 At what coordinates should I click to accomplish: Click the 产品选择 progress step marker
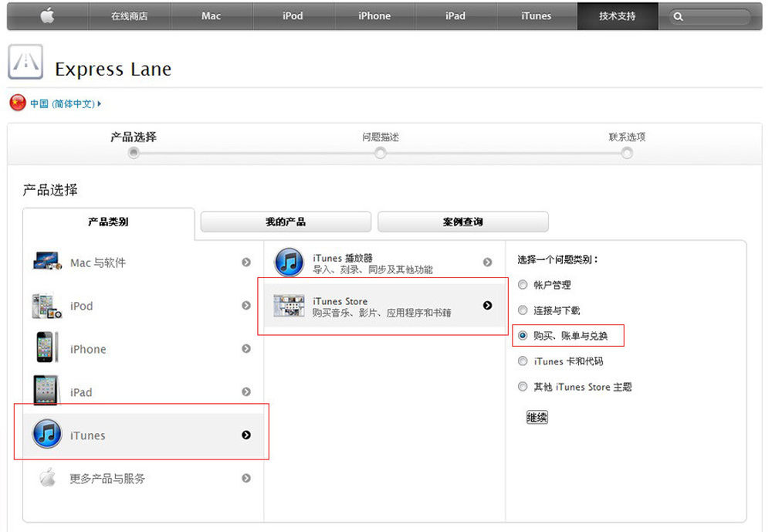[x=134, y=153]
